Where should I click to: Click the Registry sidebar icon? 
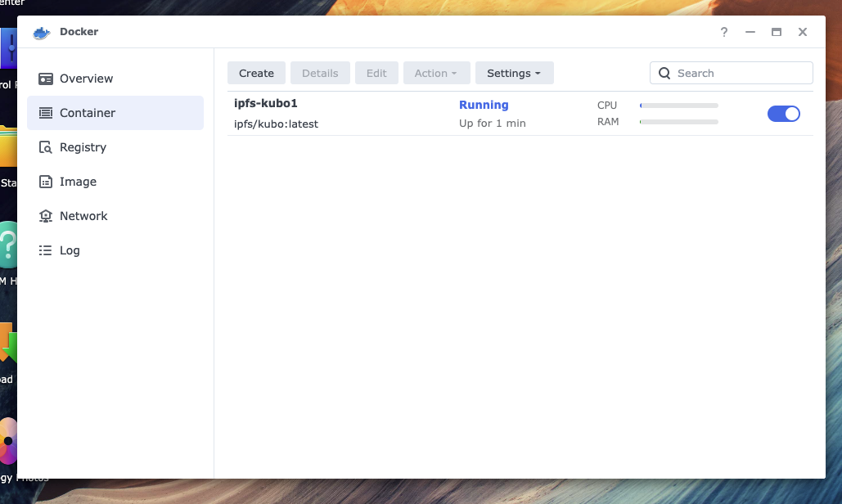(46, 147)
